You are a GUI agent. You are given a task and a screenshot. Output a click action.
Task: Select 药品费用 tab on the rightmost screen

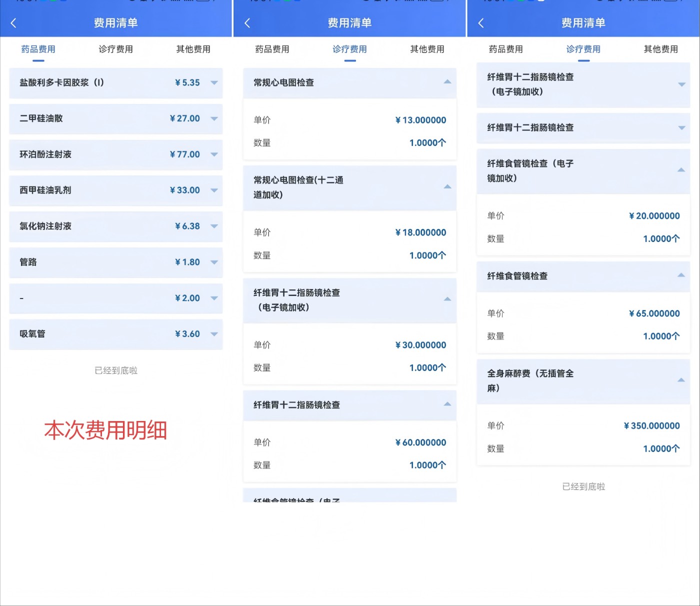click(x=505, y=49)
